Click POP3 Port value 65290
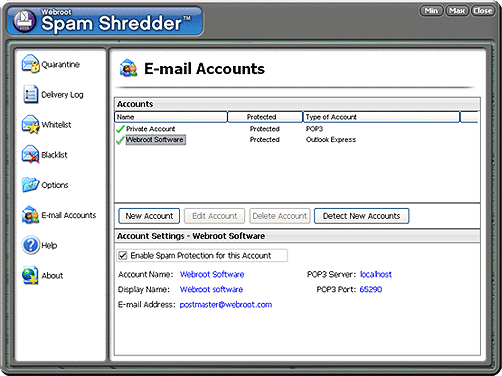Image resolution: width=502 pixels, height=376 pixels. [371, 289]
